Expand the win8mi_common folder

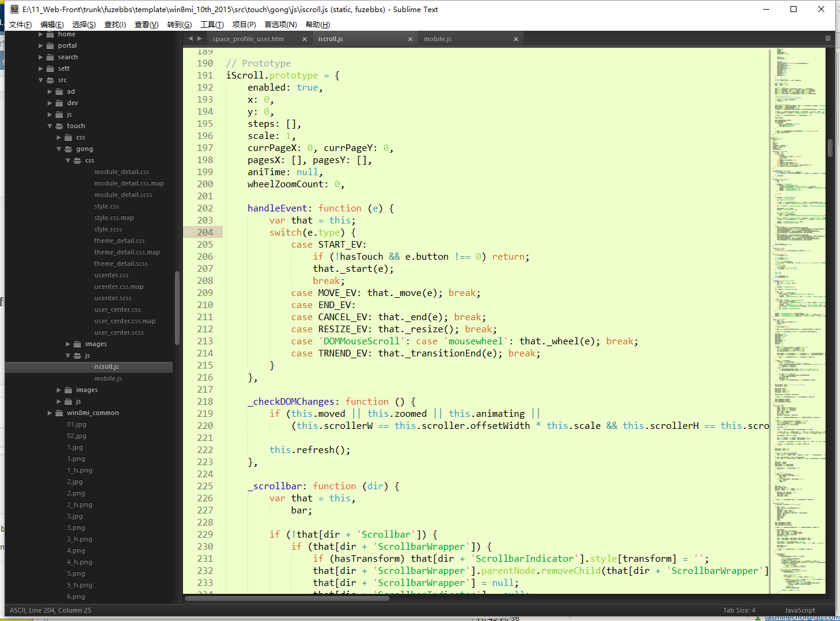(50, 413)
